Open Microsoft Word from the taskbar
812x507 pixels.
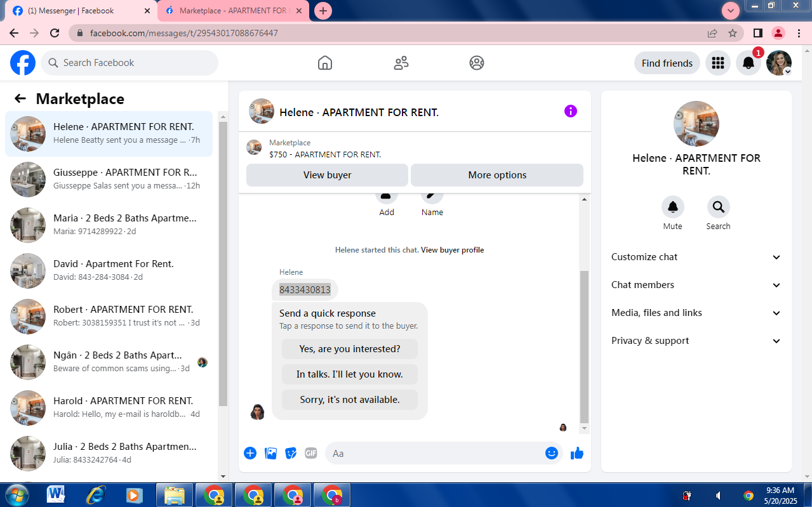[56, 495]
